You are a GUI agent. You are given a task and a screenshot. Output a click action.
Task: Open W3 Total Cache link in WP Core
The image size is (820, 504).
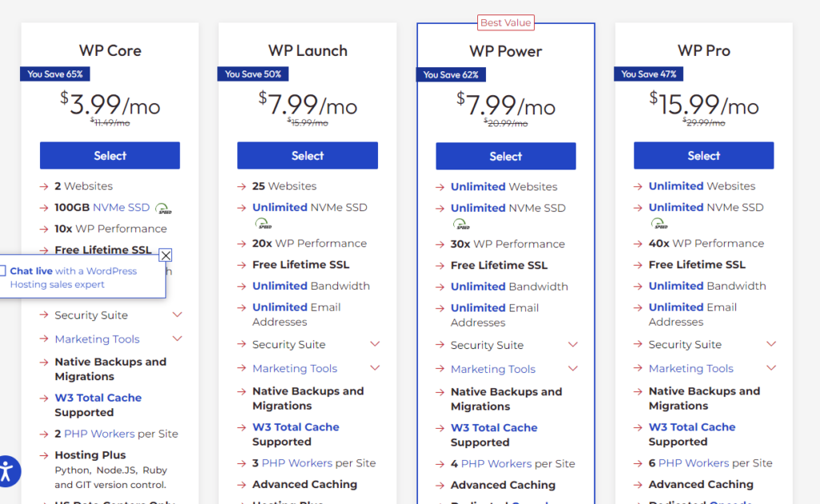click(x=98, y=398)
